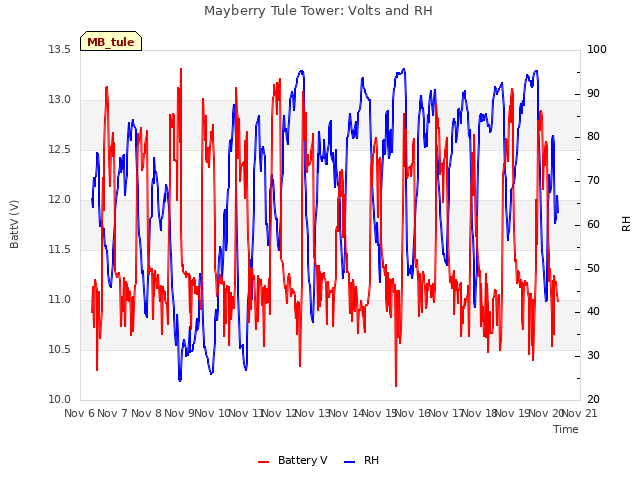640x480 pixels.
Task: Click the blue RH legend swatch
Action: (x=350, y=462)
